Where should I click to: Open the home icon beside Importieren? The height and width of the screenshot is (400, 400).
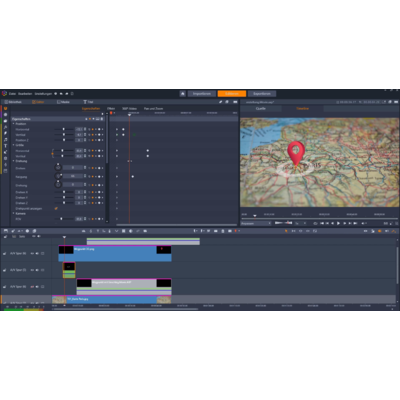(182, 94)
